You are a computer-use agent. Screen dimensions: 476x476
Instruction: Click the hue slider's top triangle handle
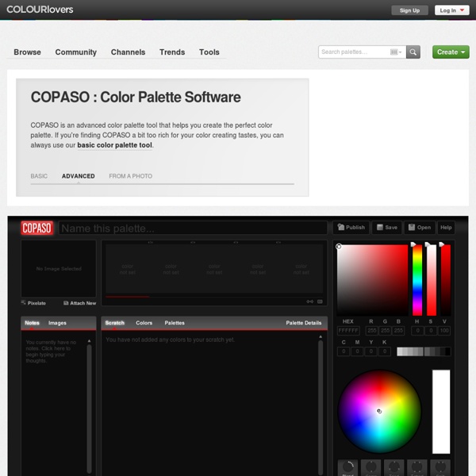pos(413,244)
